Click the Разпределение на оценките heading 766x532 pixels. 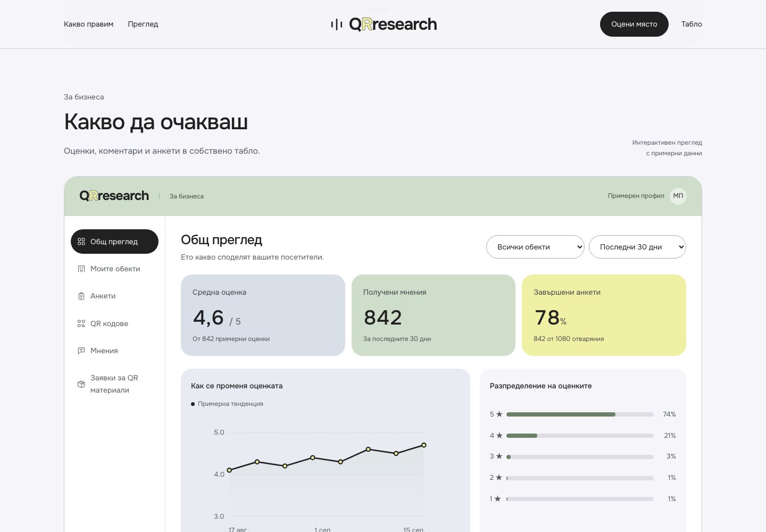pyautogui.click(x=540, y=386)
